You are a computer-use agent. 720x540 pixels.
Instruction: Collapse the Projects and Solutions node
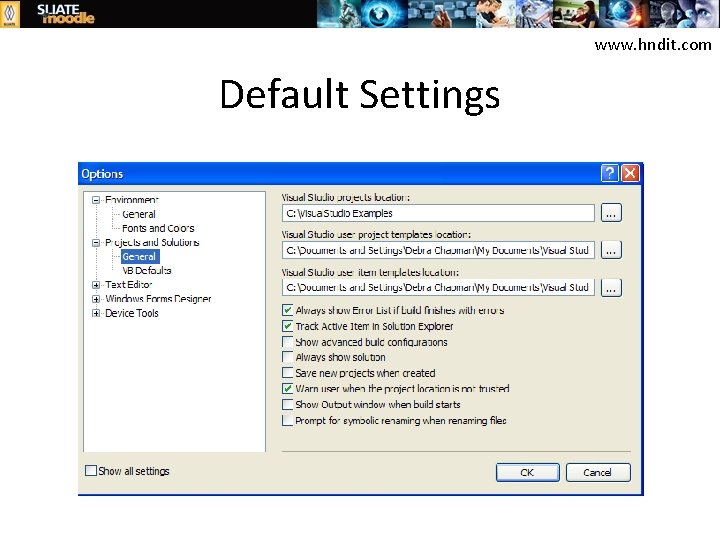pyautogui.click(x=96, y=242)
